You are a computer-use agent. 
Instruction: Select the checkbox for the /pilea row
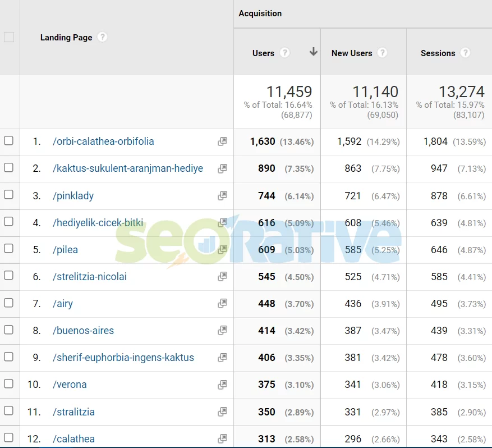click(x=8, y=249)
